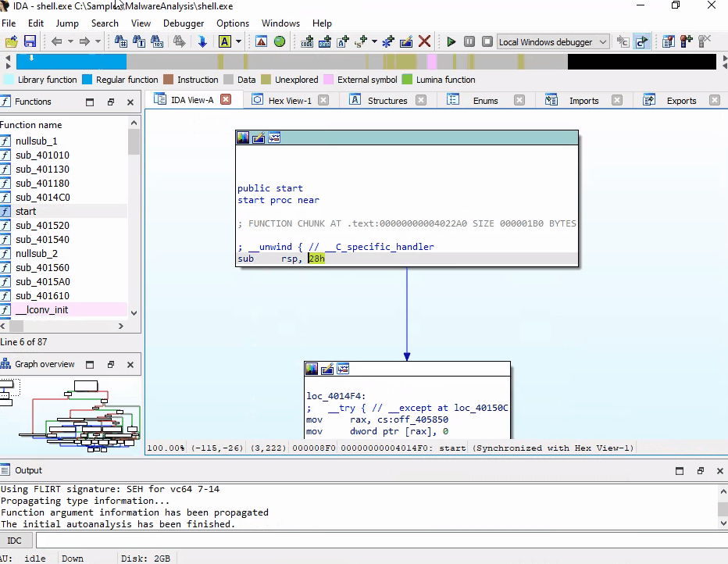Image resolution: width=728 pixels, height=564 pixels.
Task: Open back navigation history dropdown arrow
Action: click(x=70, y=41)
